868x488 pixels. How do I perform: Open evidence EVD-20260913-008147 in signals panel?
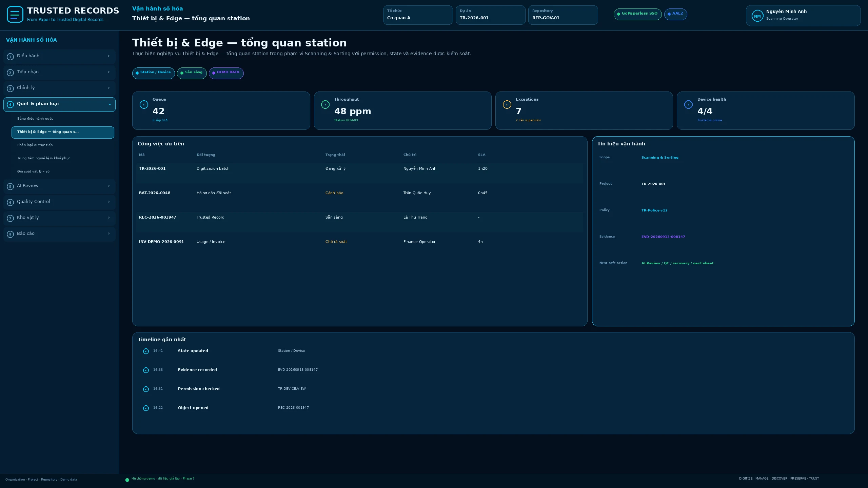click(x=663, y=237)
